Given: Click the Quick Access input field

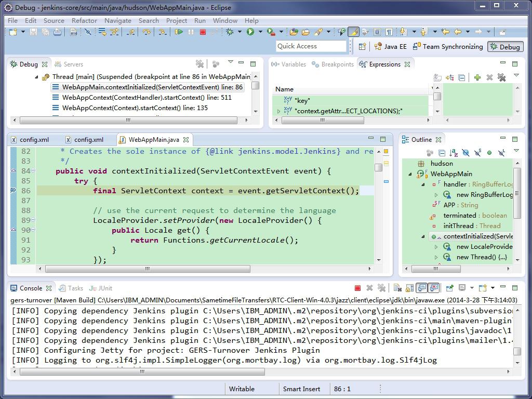Looking at the screenshot, I should coord(311,46).
